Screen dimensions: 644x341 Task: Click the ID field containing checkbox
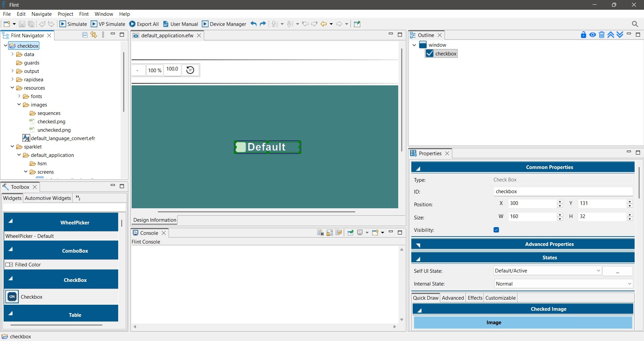coord(563,191)
